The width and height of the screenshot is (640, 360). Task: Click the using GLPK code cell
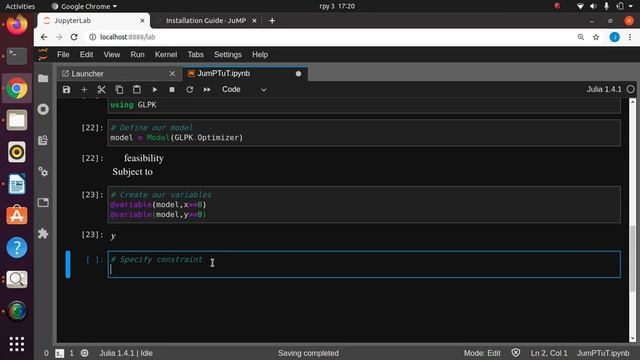(364, 105)
